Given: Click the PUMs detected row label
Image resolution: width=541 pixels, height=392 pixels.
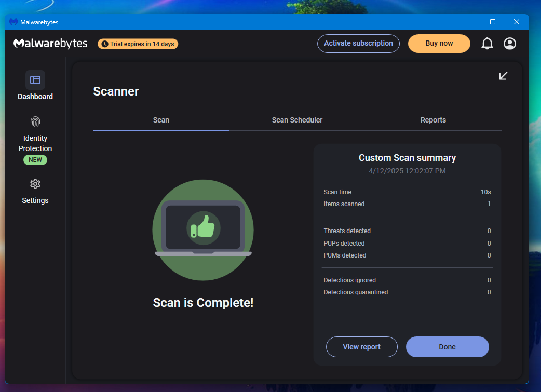Looking at the screenshot, I should click(345, 255).
